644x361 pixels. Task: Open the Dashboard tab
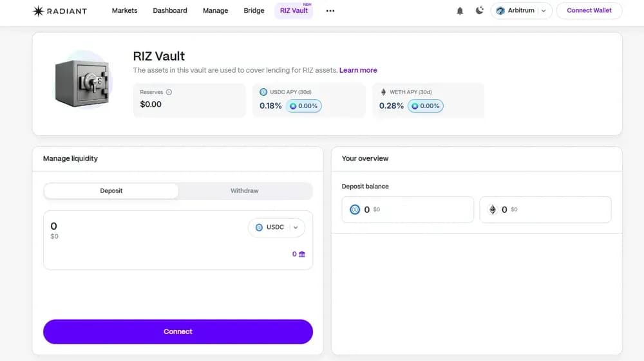pyautogui.click(x=170, y=11)
